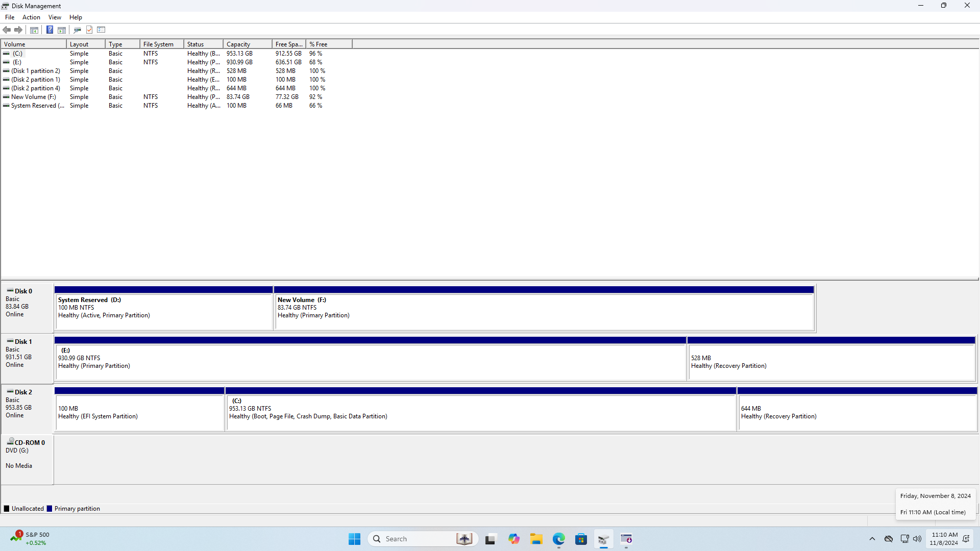Screen dimensions: 980x551
Task: Sort by the File System column header
Action: pyautogui.click(x=162, y=44)
